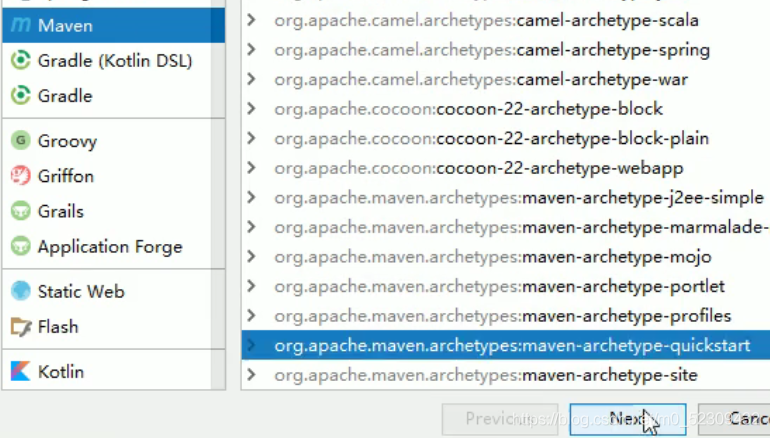Image resolution: width=770 pixels, height=438 pixels.
Task: Expand maven-archetype-profiles node
Action: coord(251,316)
